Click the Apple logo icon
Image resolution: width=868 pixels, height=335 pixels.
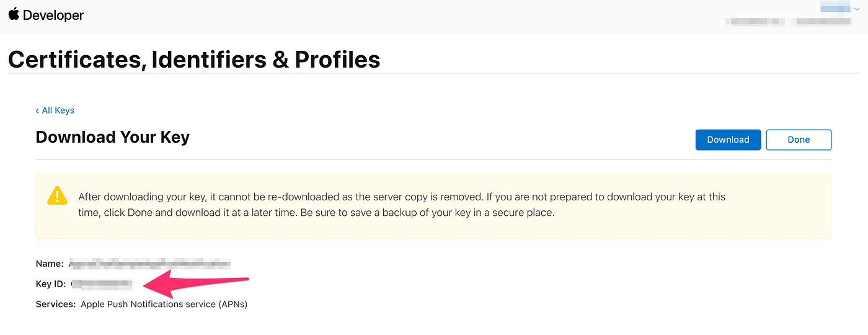(x=14, y=14)
